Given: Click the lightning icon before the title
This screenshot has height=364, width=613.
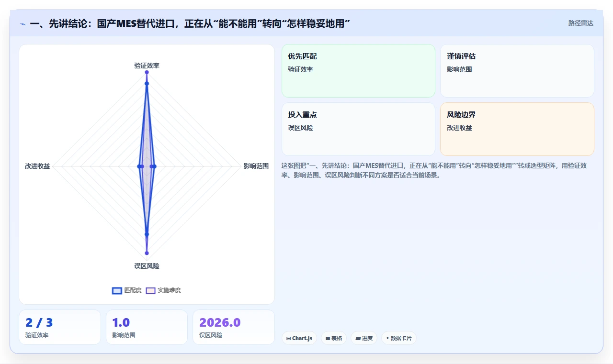Looking at the screenshot, I should click(23, 23).
